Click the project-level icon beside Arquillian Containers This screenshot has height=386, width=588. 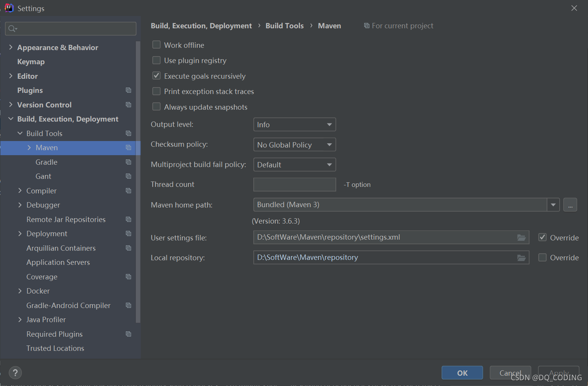tap(129, 248)
